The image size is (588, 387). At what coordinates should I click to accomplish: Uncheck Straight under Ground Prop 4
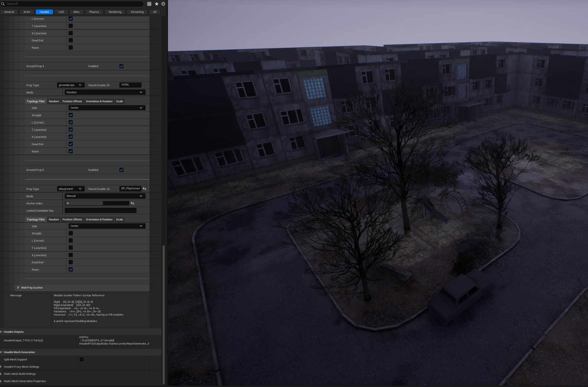[x=71, y=115]
